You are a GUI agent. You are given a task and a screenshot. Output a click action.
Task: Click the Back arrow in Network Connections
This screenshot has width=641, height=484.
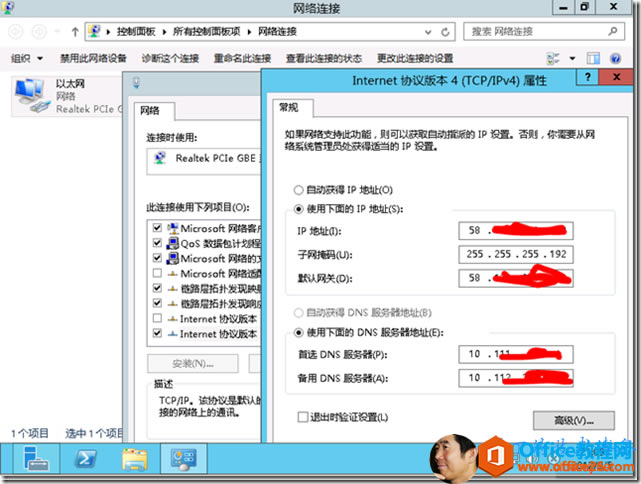tap(16, 31)
